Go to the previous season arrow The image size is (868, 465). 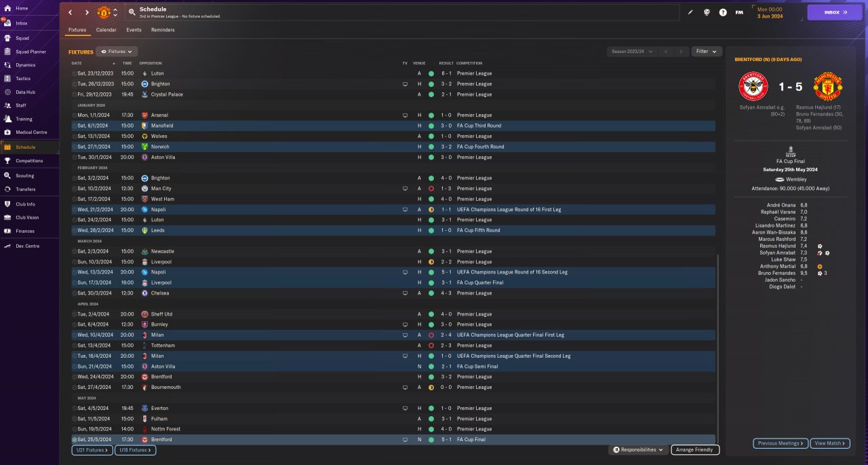666,52
